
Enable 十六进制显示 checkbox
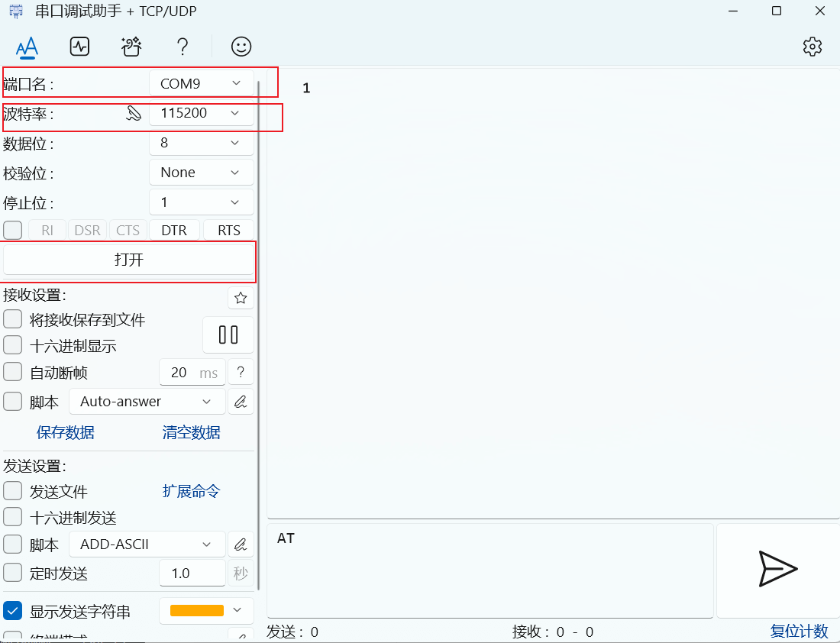click(x=13, y=345)
